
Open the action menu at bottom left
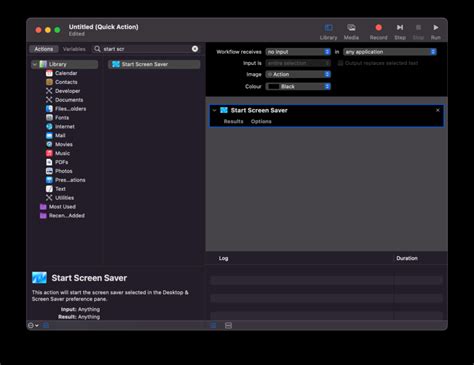coord(33,325)
